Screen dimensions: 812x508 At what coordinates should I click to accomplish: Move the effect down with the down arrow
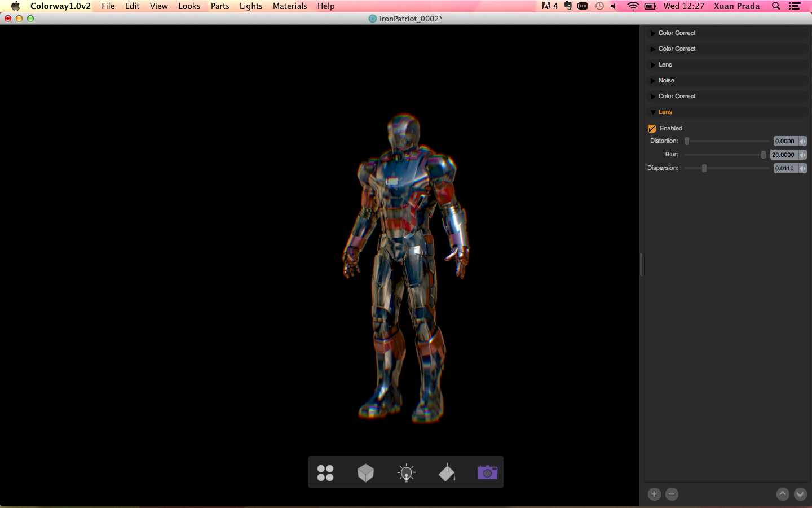point(800,494)
